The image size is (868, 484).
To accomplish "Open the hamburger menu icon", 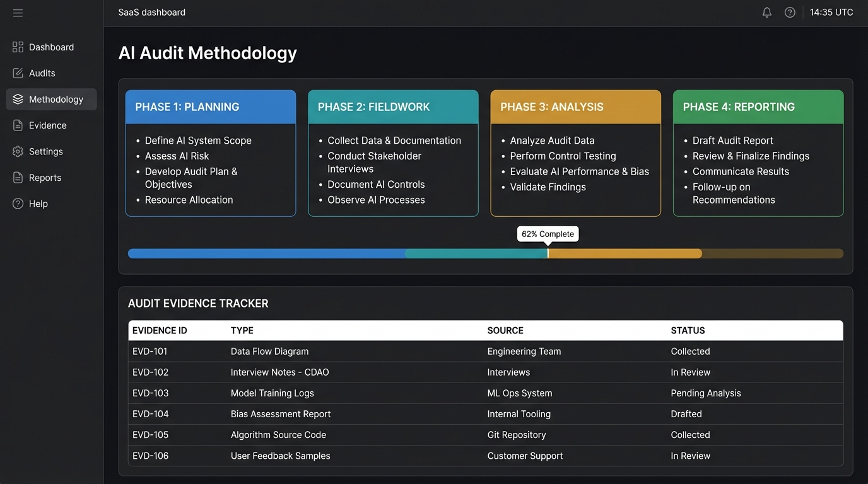I will tap(17, 12).
